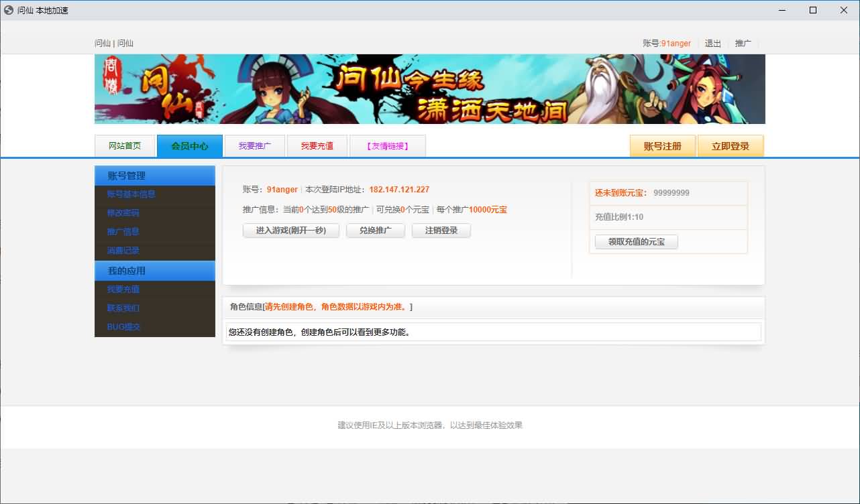Click the 进入游戏(刚开一秒) button
The width and height of the screenshot is (860, 504).
point(291,231)
